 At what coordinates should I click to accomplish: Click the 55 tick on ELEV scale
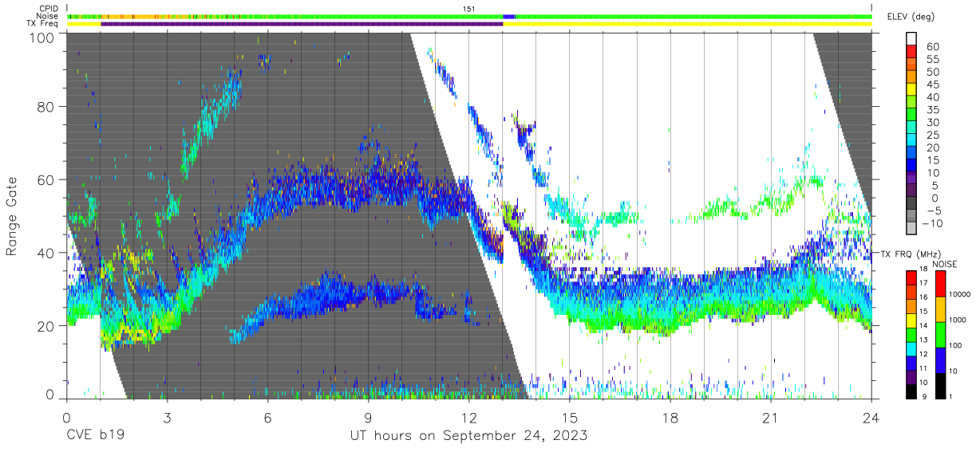point(931,60)
